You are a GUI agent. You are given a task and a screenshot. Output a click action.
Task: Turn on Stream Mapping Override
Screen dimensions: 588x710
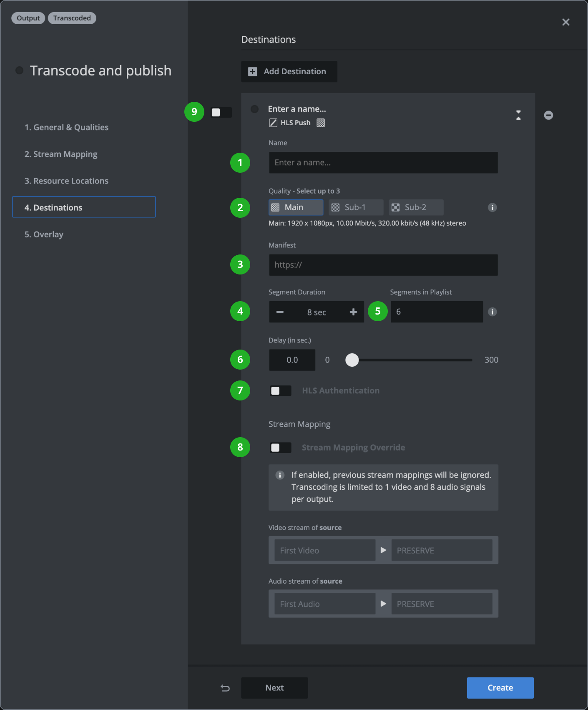pyautogui.click(x=280, y=448)
